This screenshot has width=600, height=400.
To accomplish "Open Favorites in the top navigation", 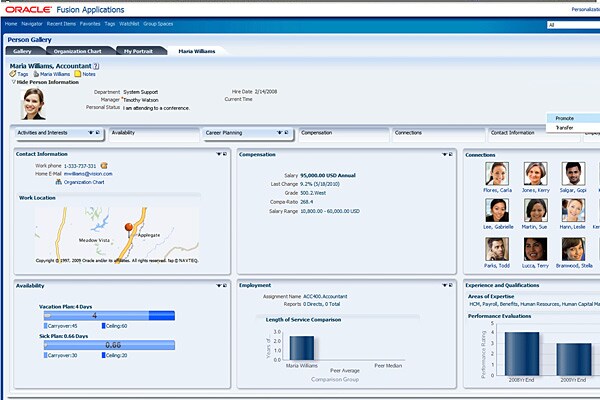I will (x=90, y=24).
